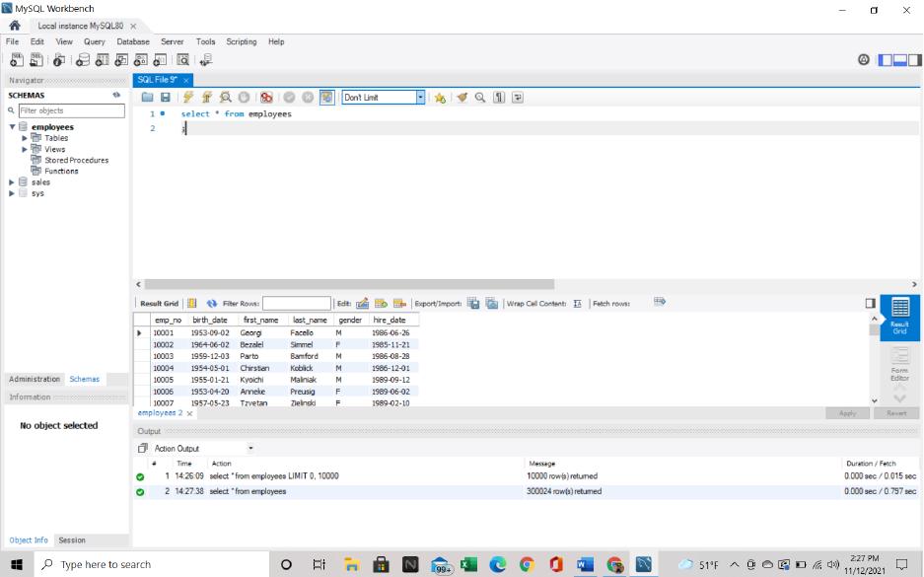Switch to the Schemas tab
The width and height of the screenshot is (924, 577).
(x=84, y=379)
